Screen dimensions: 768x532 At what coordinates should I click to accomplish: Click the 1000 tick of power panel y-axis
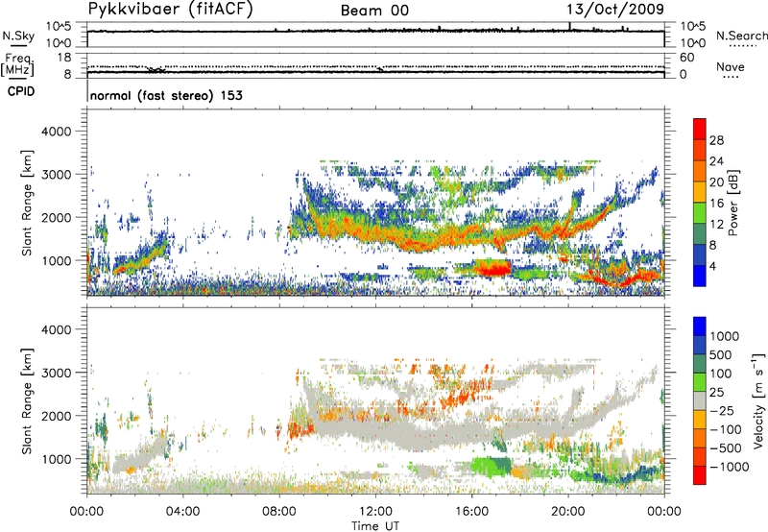(56, 260)
